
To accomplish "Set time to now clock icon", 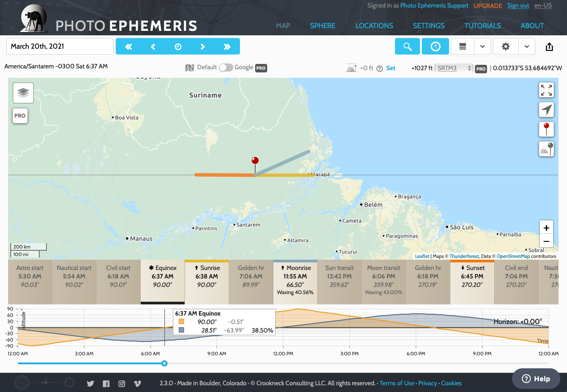I will [x=178, y=46].
